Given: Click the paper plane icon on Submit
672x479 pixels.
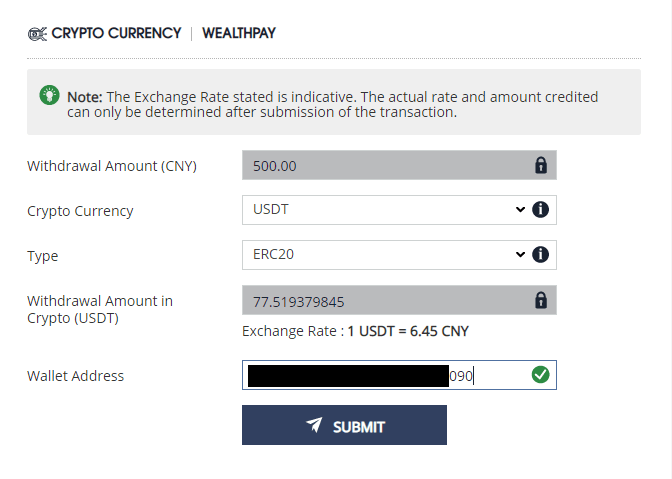Looking at the screenshot, I should [x=315, y=426].
